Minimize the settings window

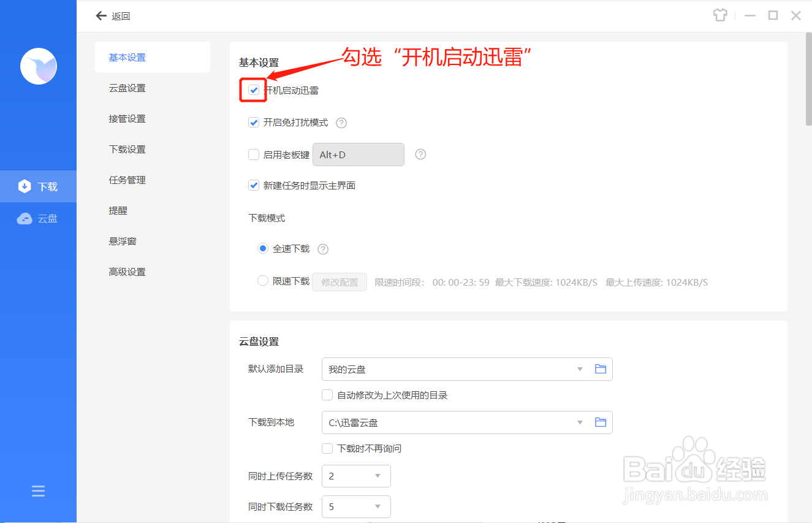(x=749, y=16)
